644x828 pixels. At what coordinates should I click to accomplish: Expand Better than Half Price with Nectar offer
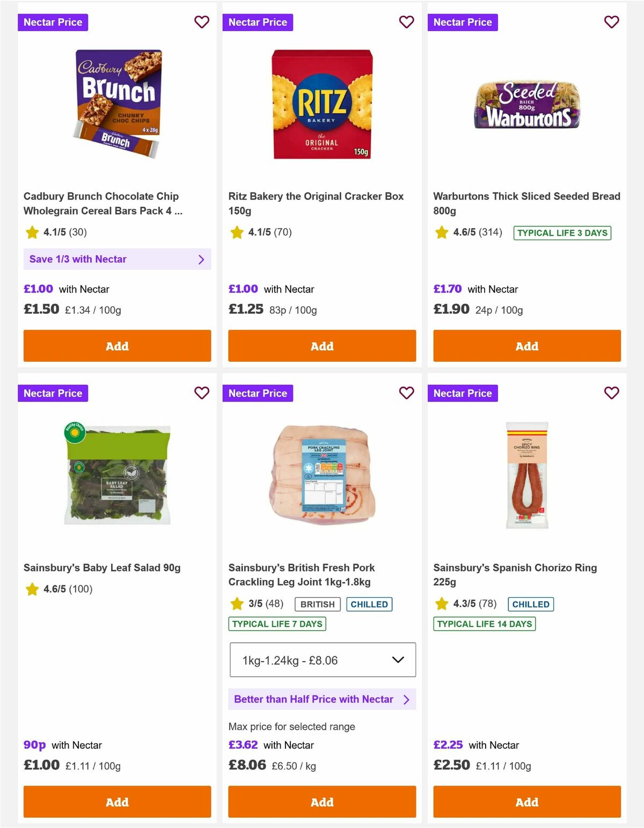coord(321,699)
